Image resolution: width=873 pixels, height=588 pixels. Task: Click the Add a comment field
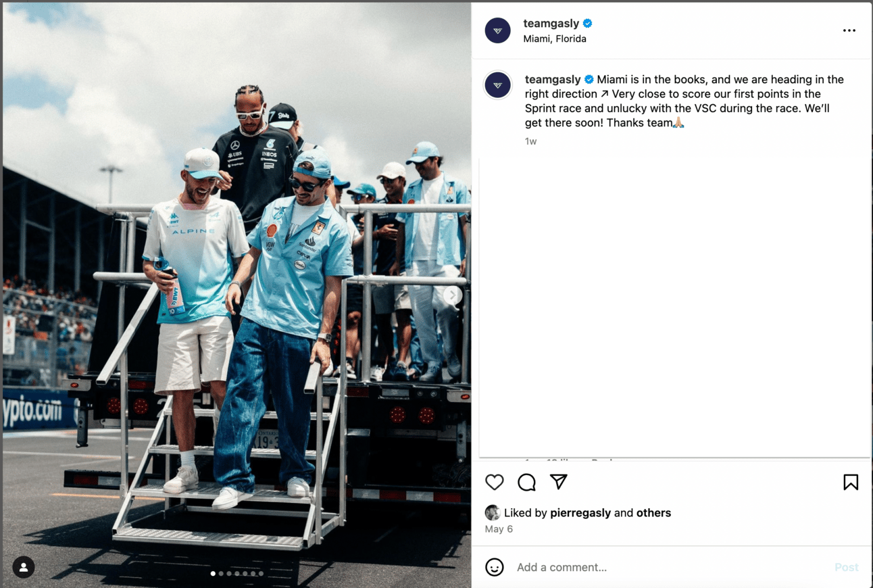(669, 567)
